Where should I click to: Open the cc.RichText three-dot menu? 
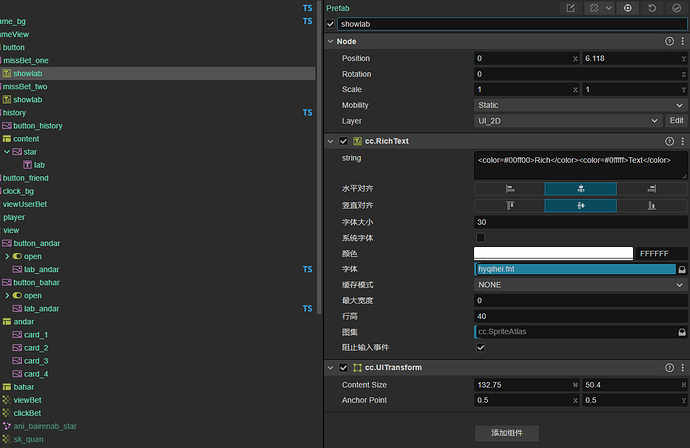(x=683, y=141)
